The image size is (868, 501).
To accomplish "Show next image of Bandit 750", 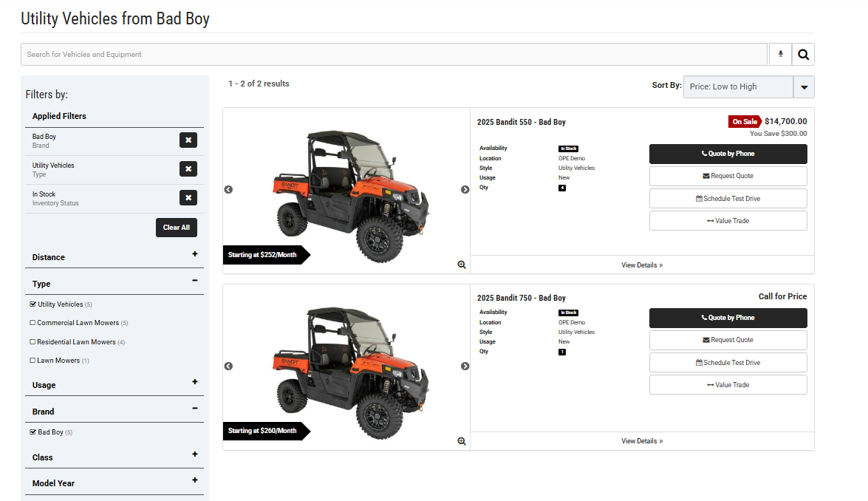I will [465, 366].
